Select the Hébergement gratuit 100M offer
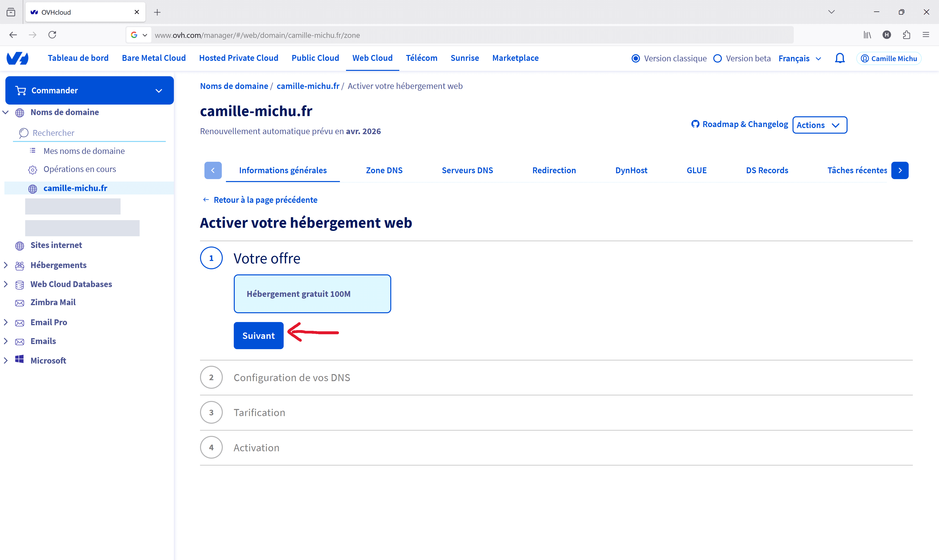The width and height of the screenshot is (939, 560). pos(312,294)
